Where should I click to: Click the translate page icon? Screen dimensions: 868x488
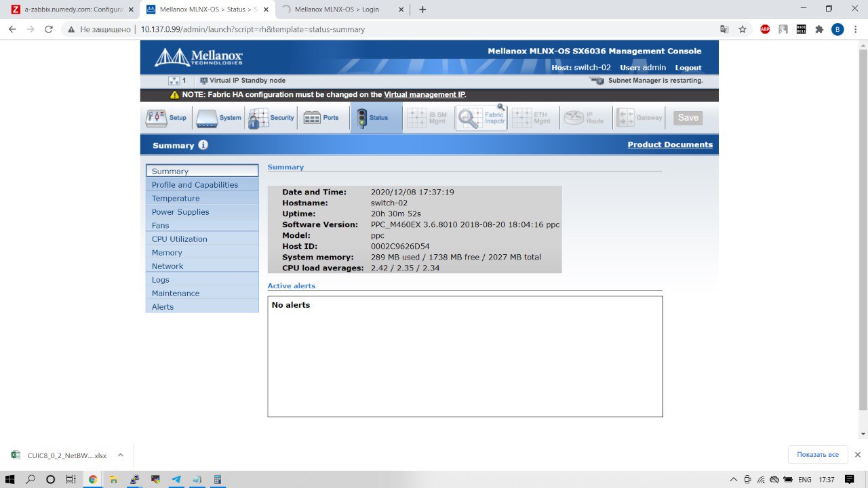pos(724,29)
